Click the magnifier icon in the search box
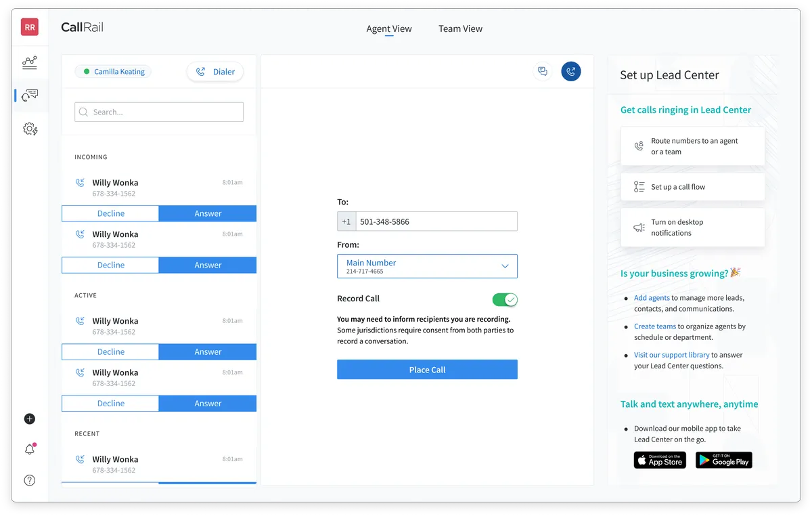 coord(83,112)
